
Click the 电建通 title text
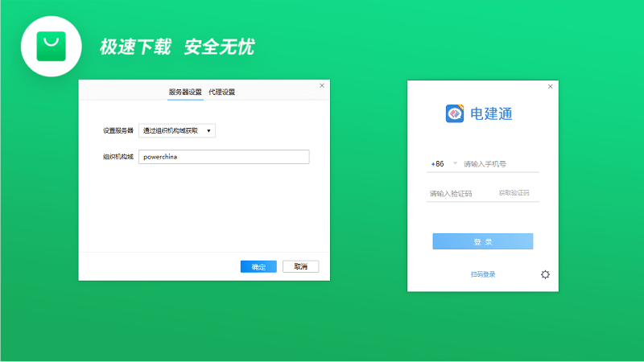tap(491, 113)
